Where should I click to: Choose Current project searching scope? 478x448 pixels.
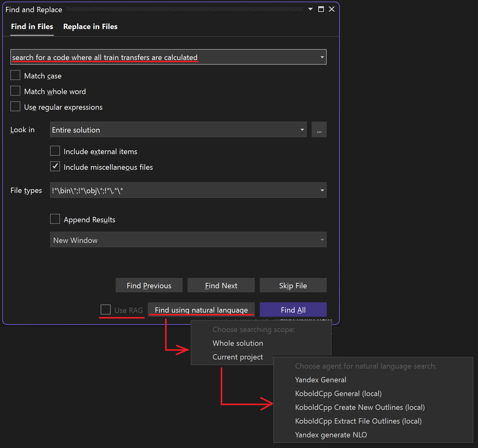coord(238,357)
